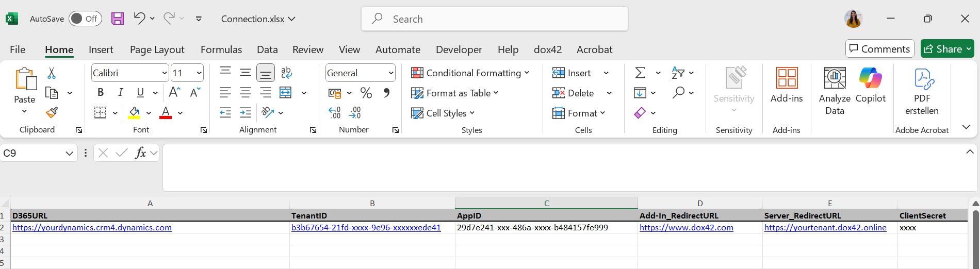Decrease font size with smaller A
Screen dimensions: 980x269
click(195, 93)
